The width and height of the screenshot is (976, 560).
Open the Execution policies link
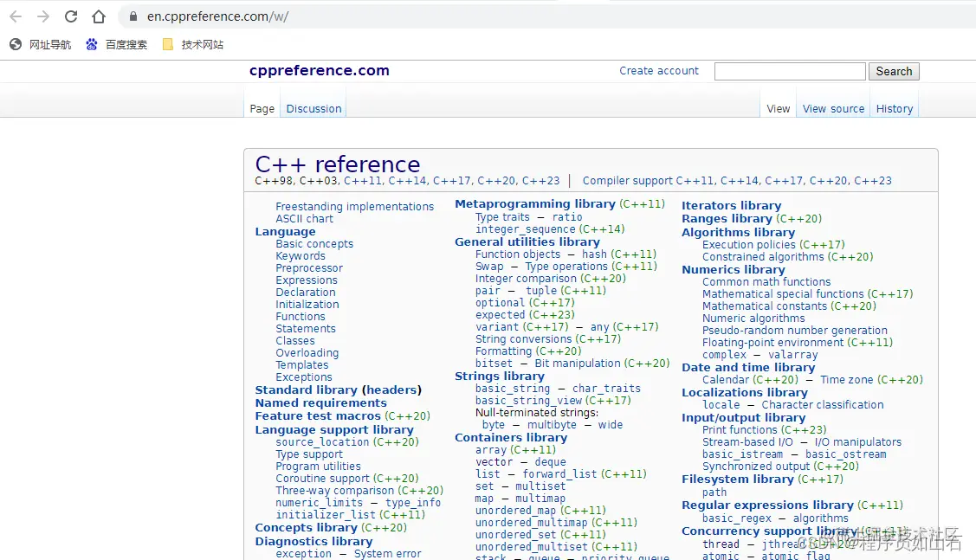(749, 245)
